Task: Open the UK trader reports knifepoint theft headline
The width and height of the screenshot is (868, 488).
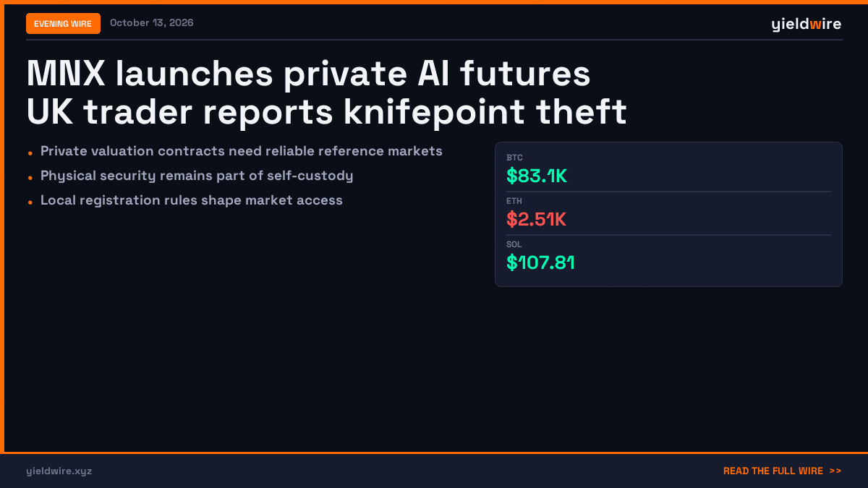Action: [x=326, y=111]
